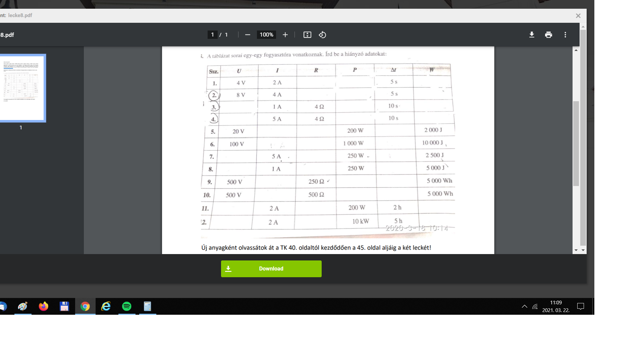The image size is (644, 362).
Task: Zoom out with the minus icon
Action: click(248, 35)
